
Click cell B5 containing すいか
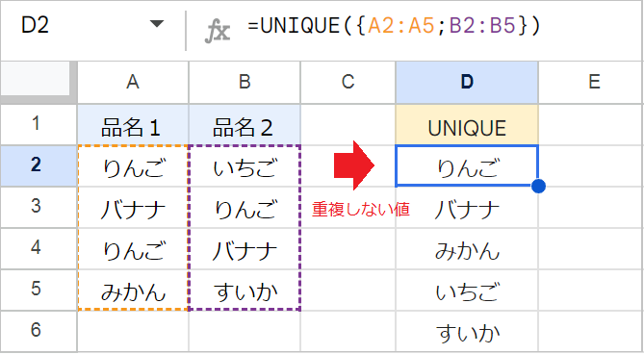(245, 290)
